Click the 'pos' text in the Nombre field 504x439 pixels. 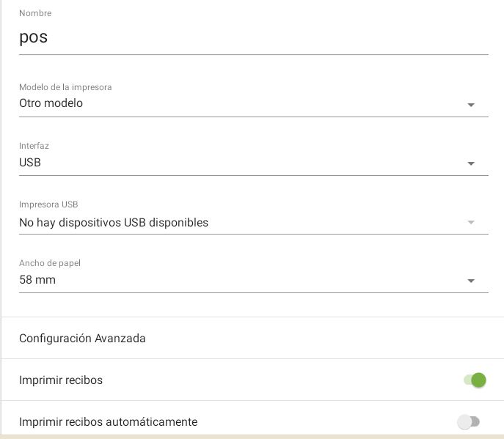(x=33, y=37)
